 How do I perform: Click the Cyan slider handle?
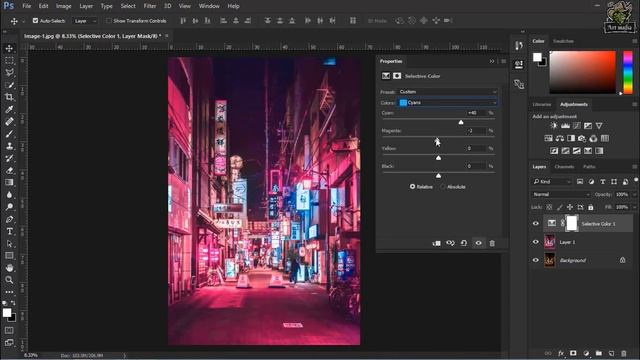[461, 122]
